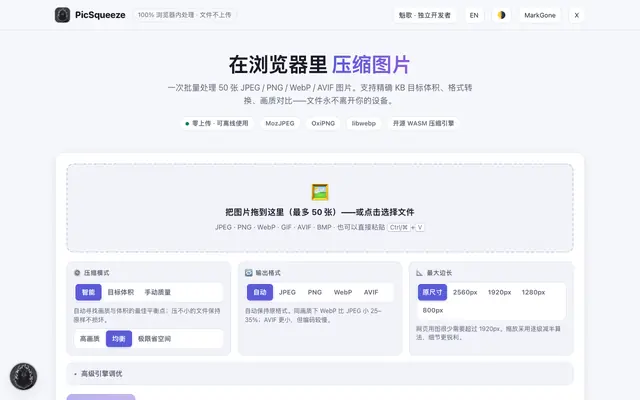Click the 压缩模式 section label

[x=97, y=273]
